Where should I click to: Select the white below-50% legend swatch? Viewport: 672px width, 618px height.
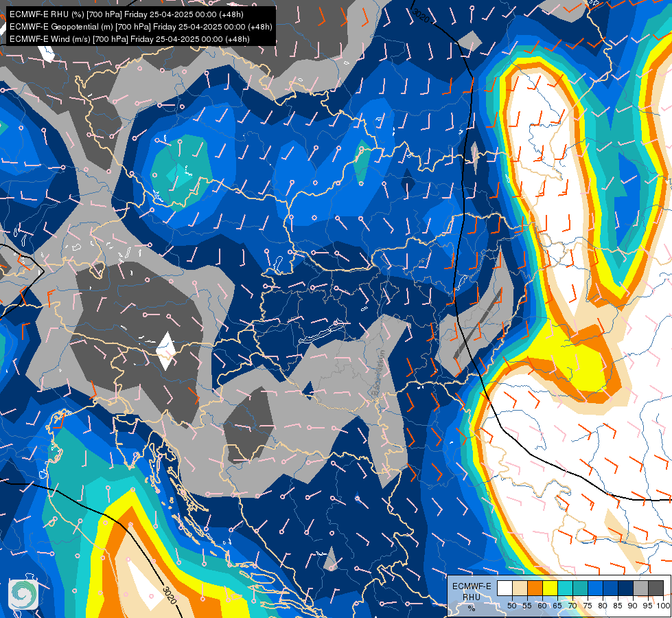tap(505, 588)
